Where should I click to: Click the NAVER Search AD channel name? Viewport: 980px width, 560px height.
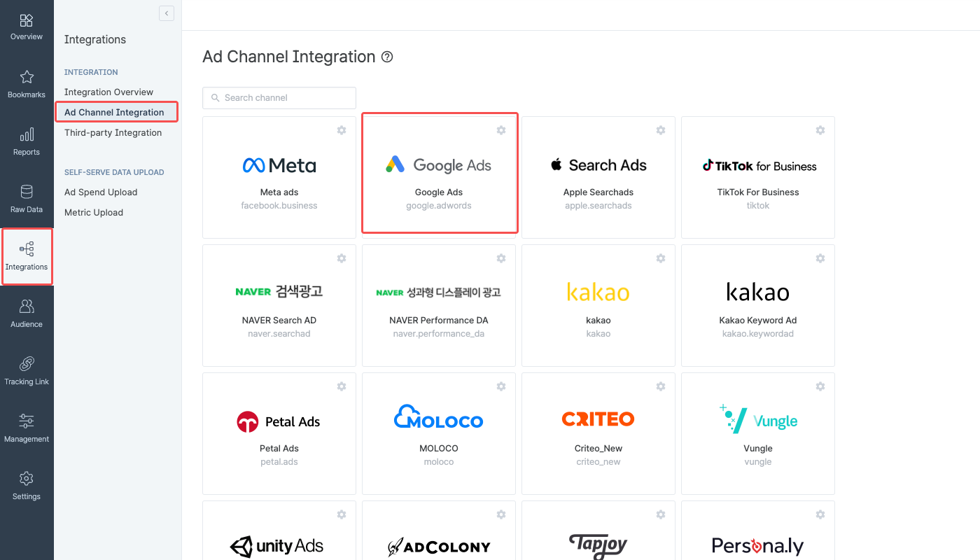coord(279,320)
